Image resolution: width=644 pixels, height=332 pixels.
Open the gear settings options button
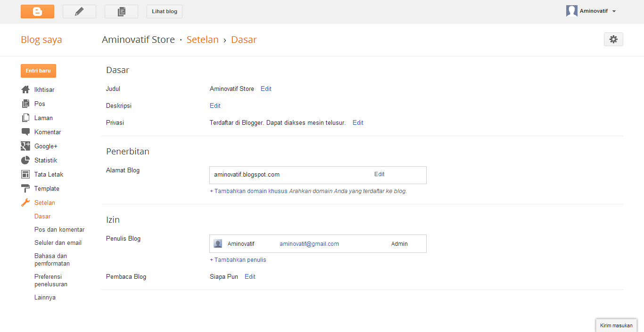613,40
